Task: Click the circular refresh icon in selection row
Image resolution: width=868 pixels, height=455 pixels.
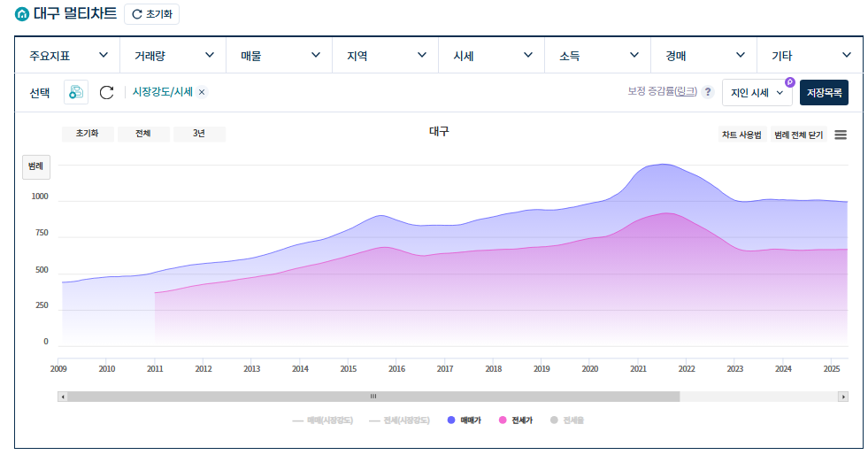Action: [106, 92]
